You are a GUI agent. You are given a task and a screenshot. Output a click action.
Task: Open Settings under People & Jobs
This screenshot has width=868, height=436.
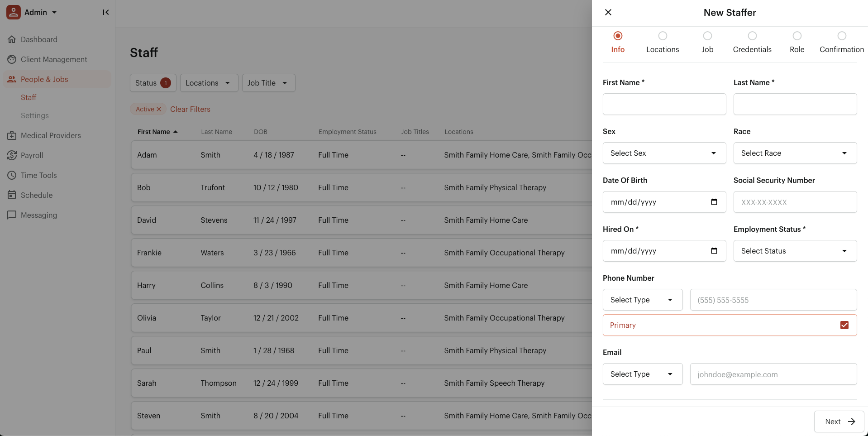[35, 115]
